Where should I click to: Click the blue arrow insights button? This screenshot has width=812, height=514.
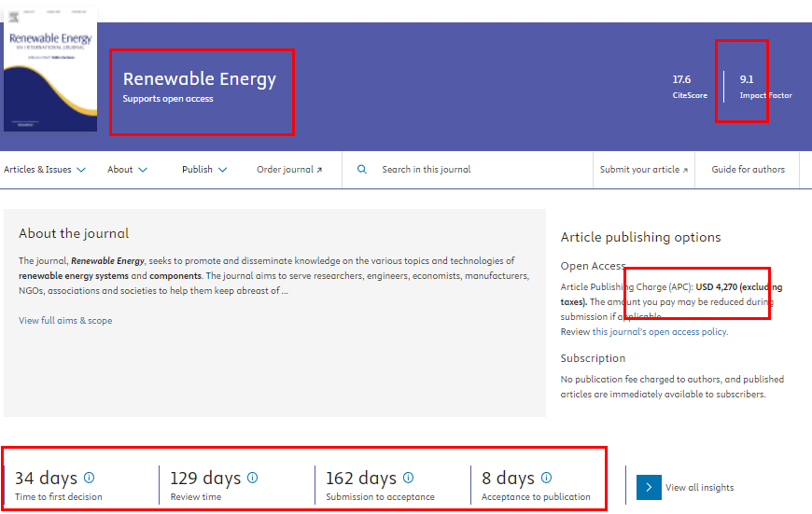(x=649, y=487)
